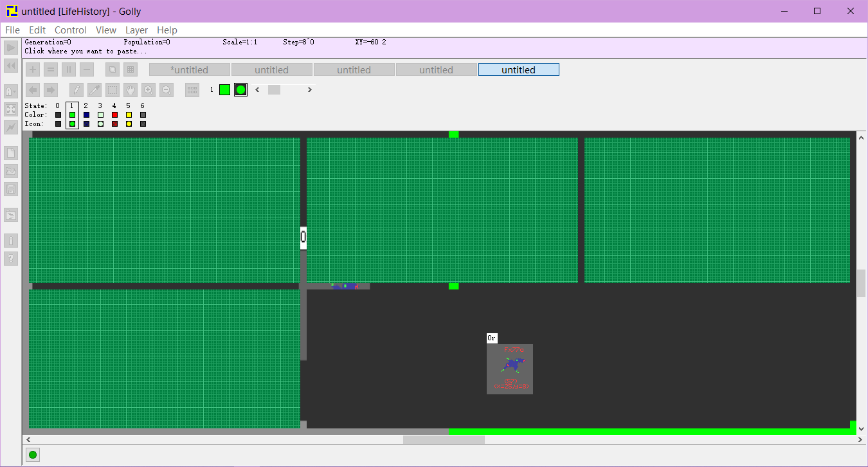Viewport: 868px width, 467px height.
Task: Open the Control menu
Action: pyautogui.click(x=70, y=30)
